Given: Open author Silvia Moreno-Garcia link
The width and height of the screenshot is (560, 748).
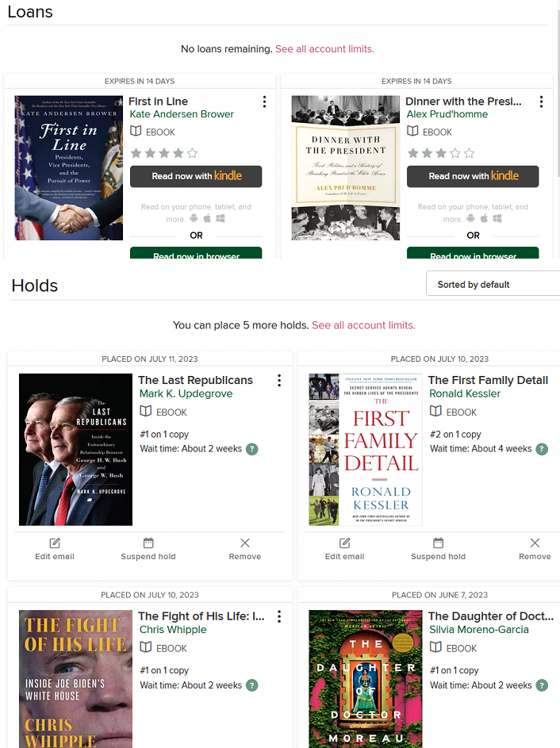Looking at the screenshot, I should pos(476,630).
